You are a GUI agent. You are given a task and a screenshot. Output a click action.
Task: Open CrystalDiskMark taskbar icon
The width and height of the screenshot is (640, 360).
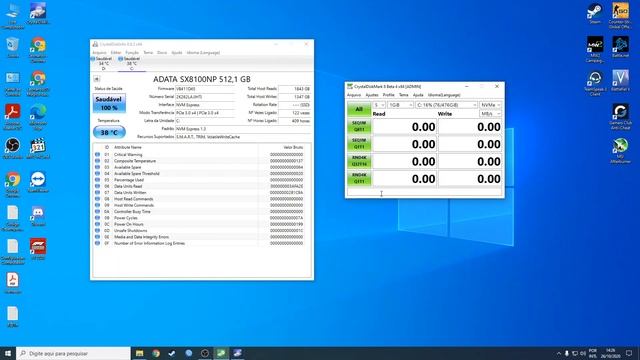(x=221, y=353)
